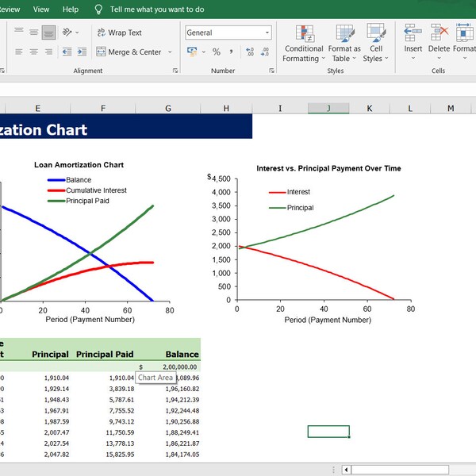Click Increase Decimal icon
Viewport: 476px width, 476px height.
(x=250, y=52)
